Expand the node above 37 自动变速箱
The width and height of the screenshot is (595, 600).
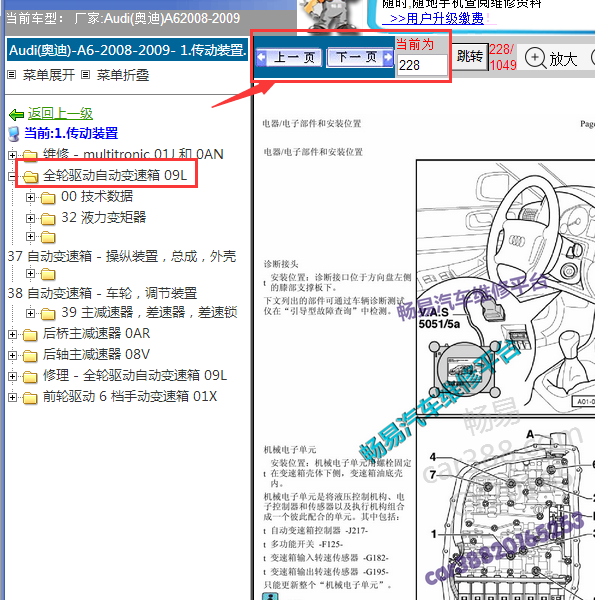click(x=30, y=236)
